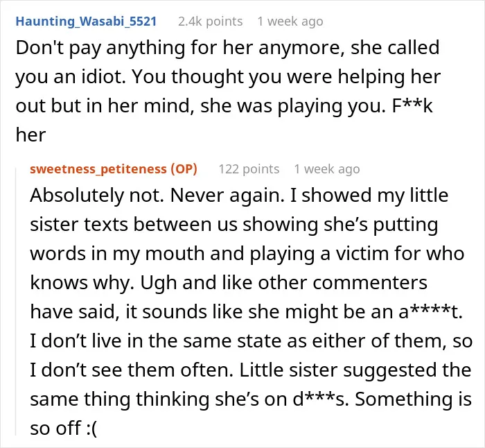Click the phrase "Little sister suggested"
Image resolution: width=485 pixels, height=448 pixels.
pos(310,370)
